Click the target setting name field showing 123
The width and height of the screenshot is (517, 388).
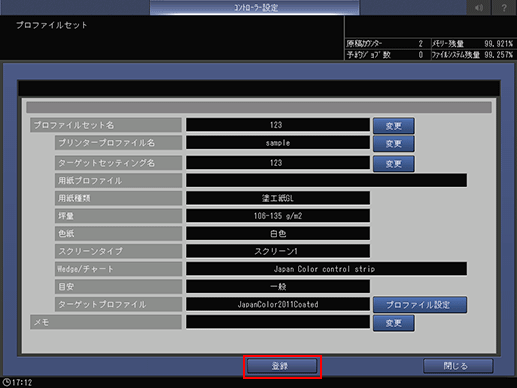(x=278, y=163)
